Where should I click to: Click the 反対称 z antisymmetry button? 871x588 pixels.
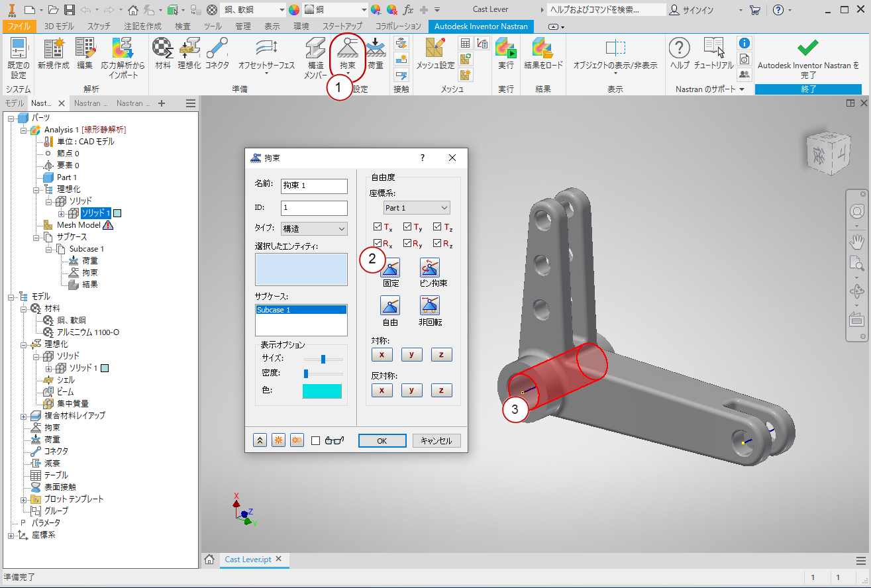click(442, 390)
